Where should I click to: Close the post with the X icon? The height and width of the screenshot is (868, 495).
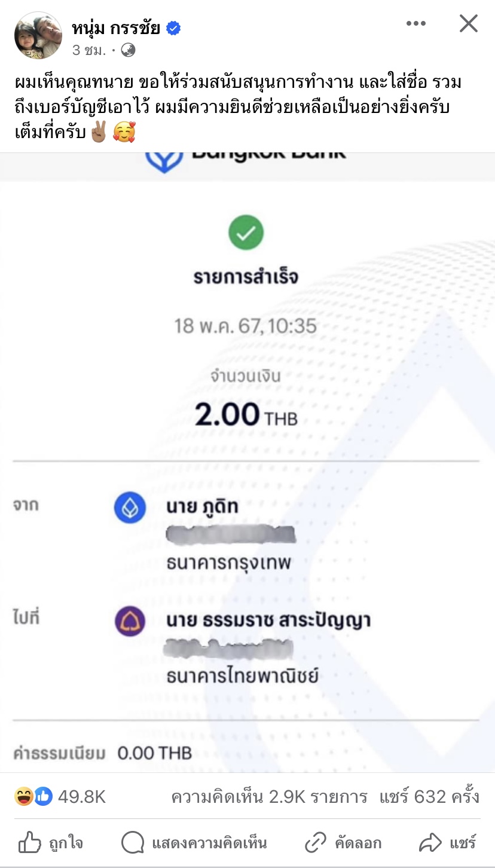click(468, 23)
